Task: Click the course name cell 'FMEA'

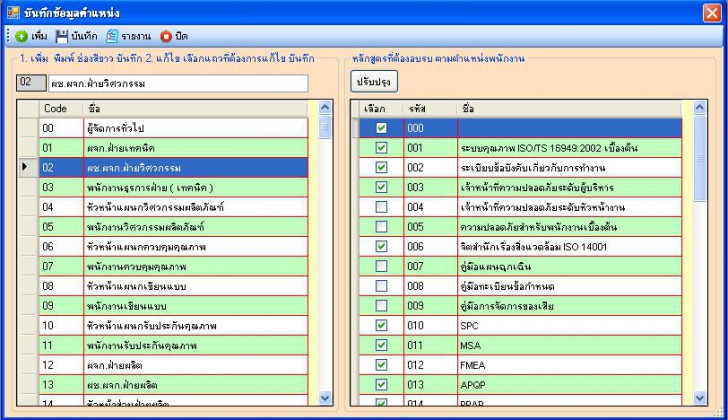Action: (x=570, y=365)
